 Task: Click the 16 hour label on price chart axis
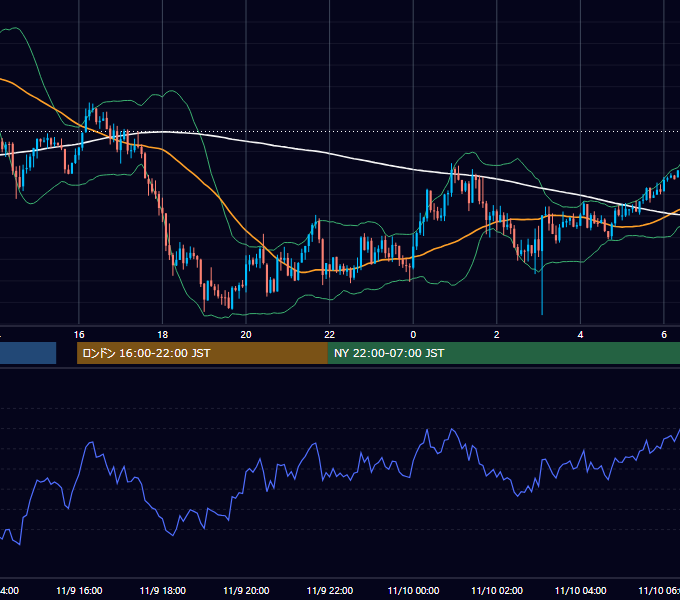[79, 335]
